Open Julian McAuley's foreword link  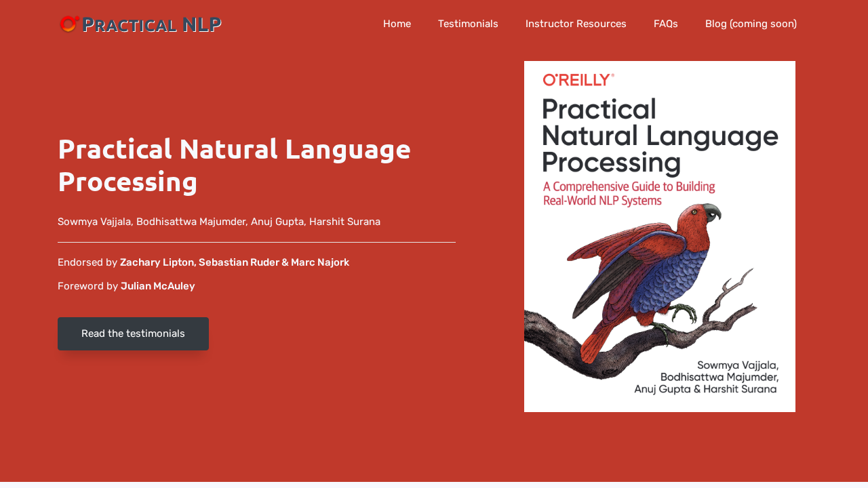click(x=157, y=285)
